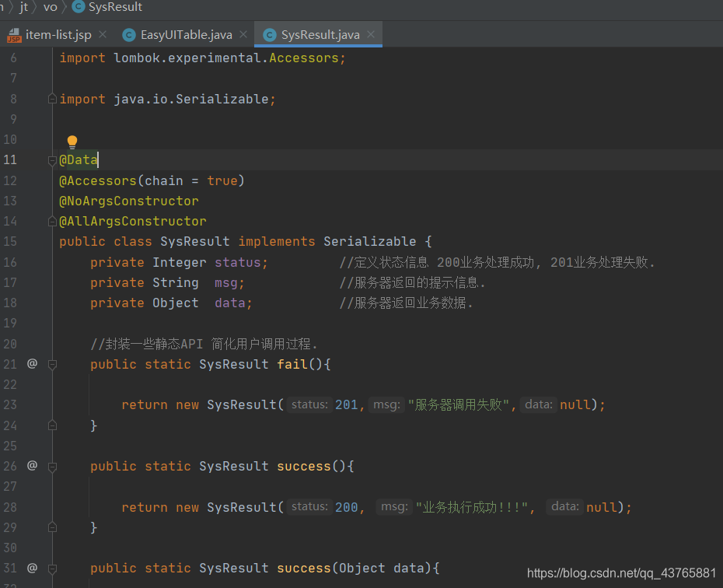Image resolution: width=723 pixels, height=588 pixels.
Task: Close the SysResult.java tab
Action: 371,34
